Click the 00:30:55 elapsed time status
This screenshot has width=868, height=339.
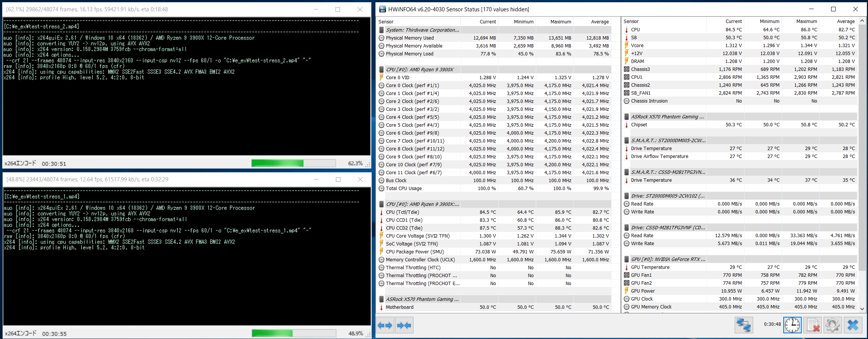(x=54, y=334)
